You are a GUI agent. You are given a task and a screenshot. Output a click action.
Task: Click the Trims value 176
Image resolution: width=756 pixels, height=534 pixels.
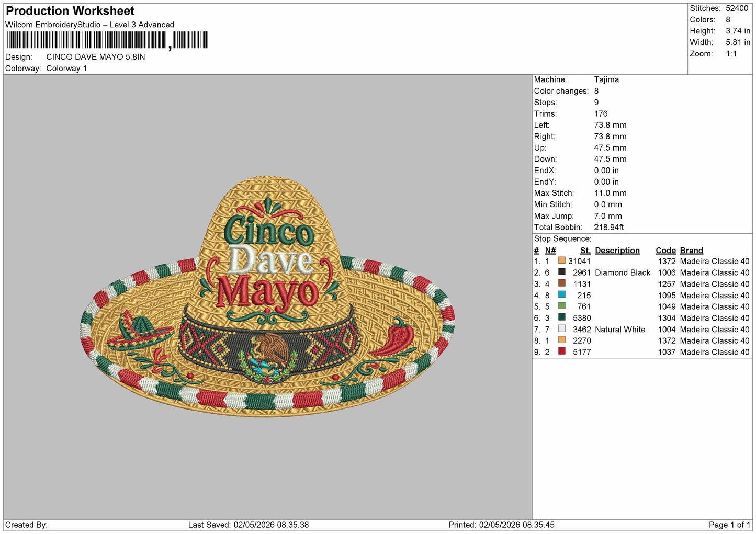pyautogui.click(x=601, y=114)
